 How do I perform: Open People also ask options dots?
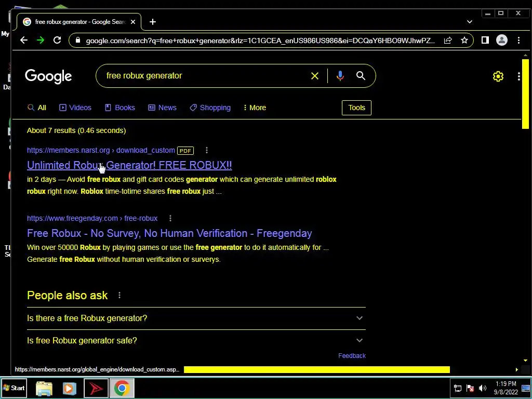(x=119, y=295)
